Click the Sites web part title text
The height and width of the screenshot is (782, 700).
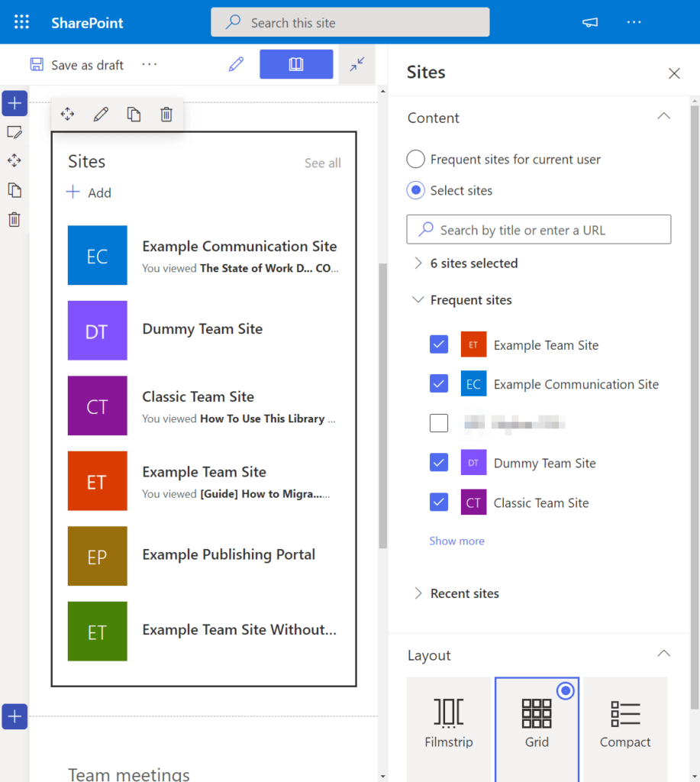pyautogui.click(x=87, y=162)
